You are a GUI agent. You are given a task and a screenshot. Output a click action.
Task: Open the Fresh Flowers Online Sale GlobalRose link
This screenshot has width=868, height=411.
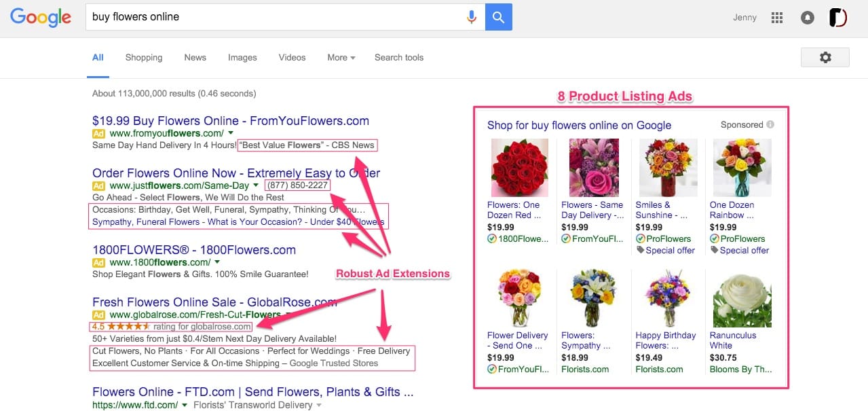214,302
